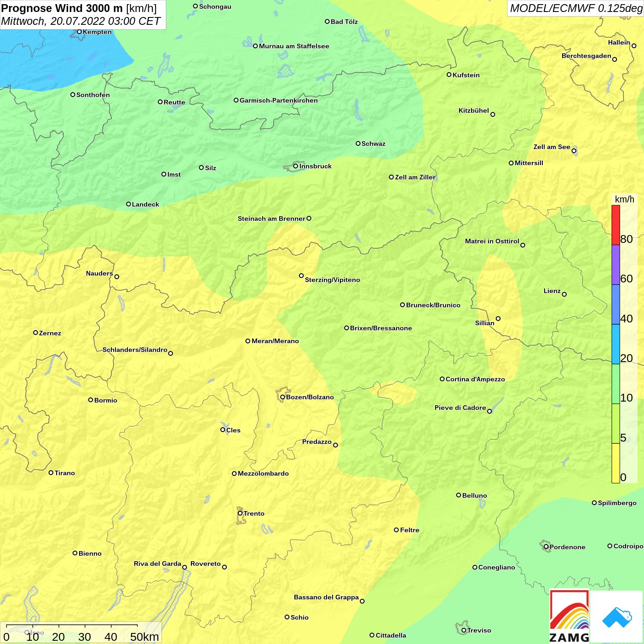Click the Pordenone city label
This screenshot has width=644, height=644.
click(568, 547)
